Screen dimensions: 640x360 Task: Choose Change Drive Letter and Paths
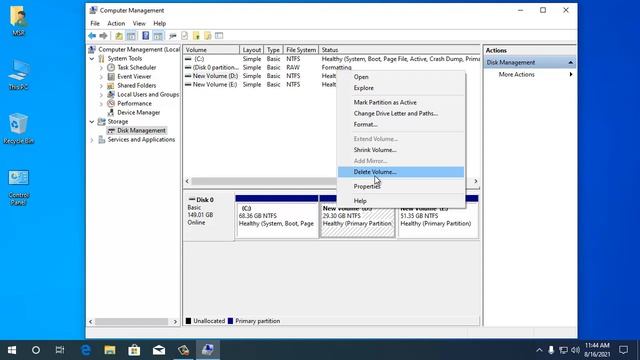[401, 113]
